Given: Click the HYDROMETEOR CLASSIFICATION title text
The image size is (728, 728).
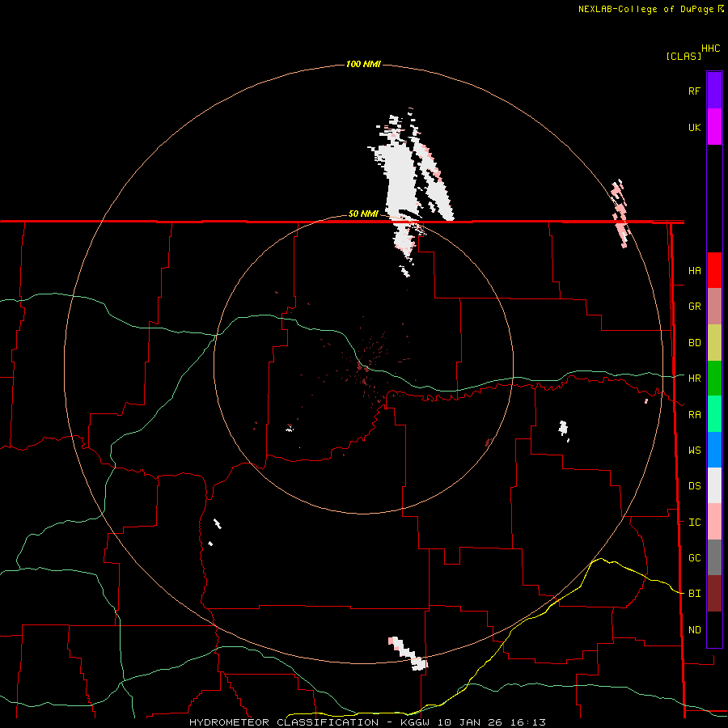Looking at the screenshot, I should pyautogui.click(x=284, y=722).
